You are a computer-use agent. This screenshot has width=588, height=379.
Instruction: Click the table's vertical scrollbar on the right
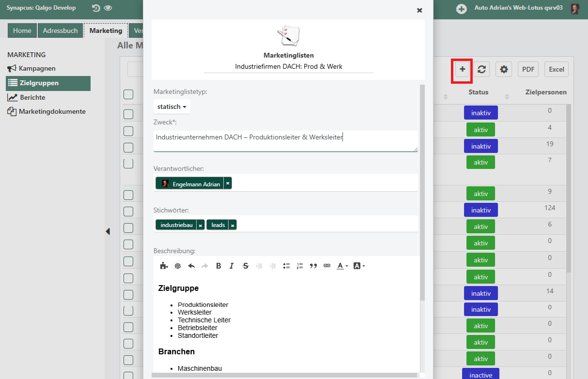tap(569, 189)
